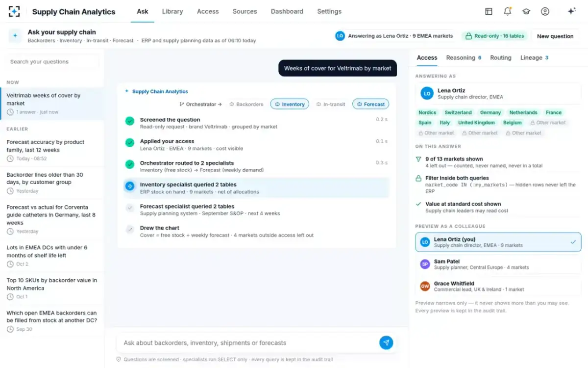Click the Ask about backorders input box

coord(247,343)
